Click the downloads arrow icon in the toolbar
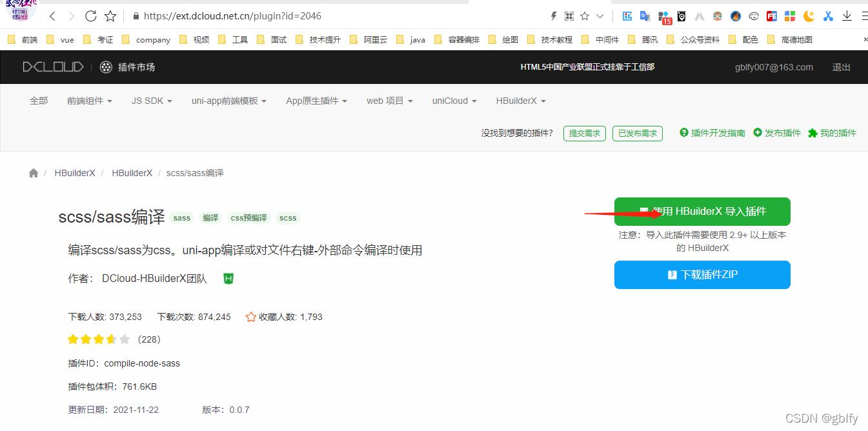This screenshot has width=868, height=431. coord(846,15)
